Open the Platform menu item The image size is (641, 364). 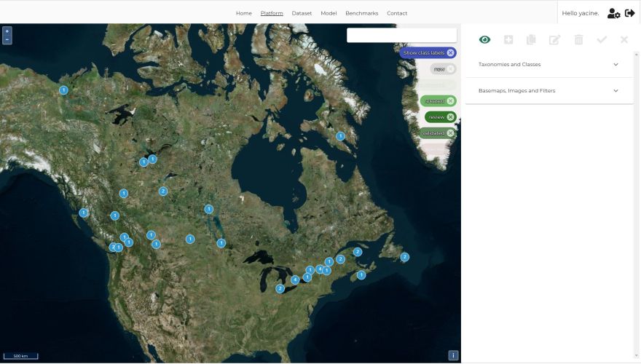(272, 13)
